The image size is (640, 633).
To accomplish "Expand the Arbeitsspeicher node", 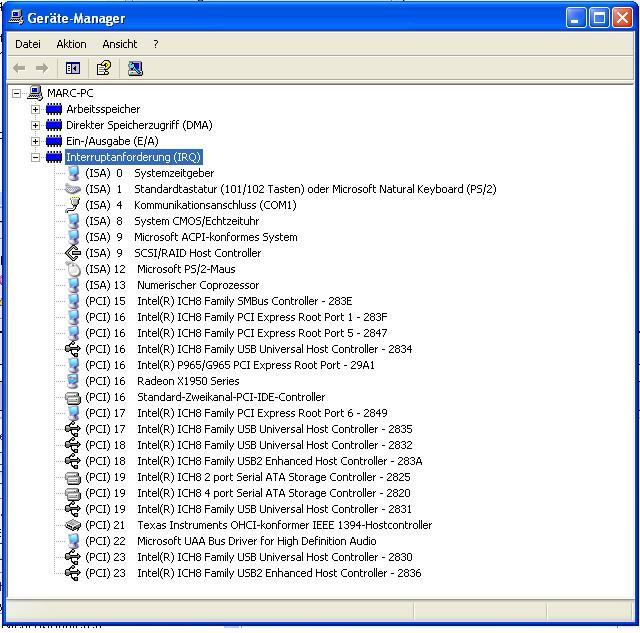I will click(x=36, y=109).
